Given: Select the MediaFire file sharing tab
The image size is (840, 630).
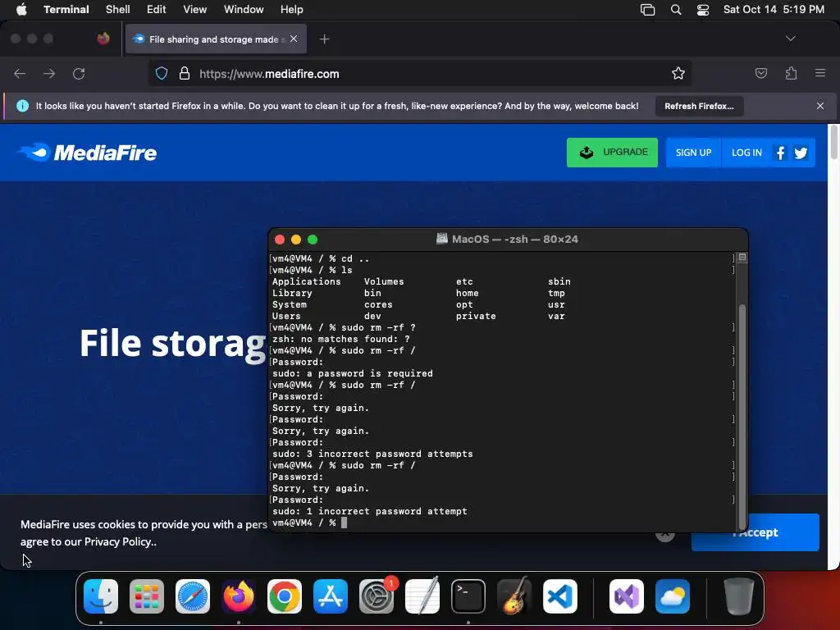Looking at the screenshot, I should [216, 39].
